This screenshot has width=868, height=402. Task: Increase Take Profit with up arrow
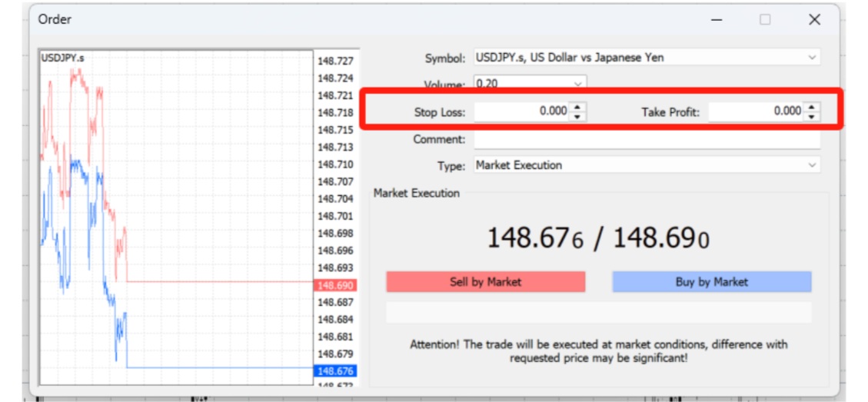[x=812, y=107]
